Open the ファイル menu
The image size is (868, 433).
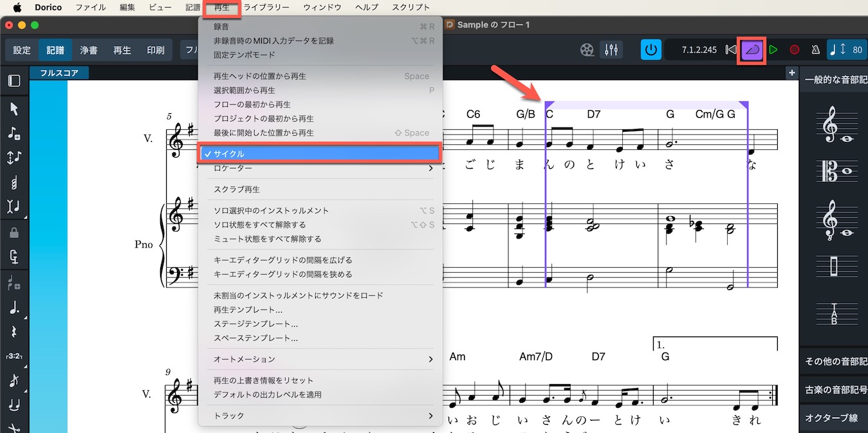click(91, 8)
